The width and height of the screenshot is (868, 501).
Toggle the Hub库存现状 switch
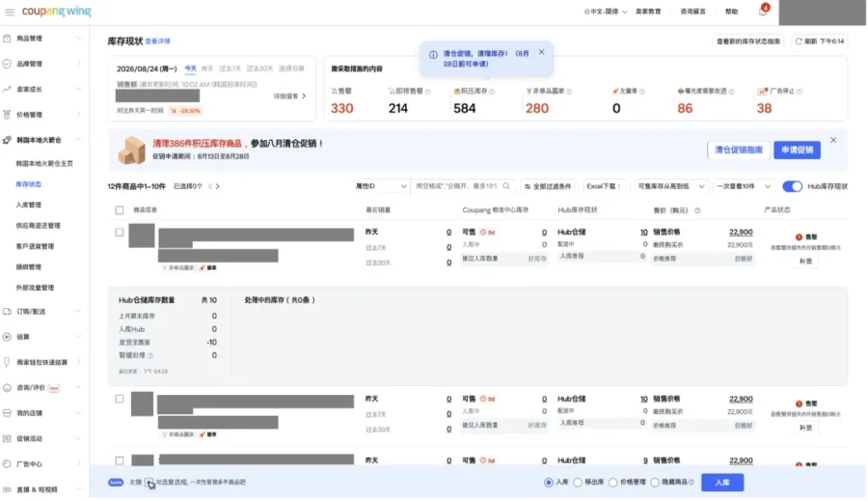click(x=792, y=186)
